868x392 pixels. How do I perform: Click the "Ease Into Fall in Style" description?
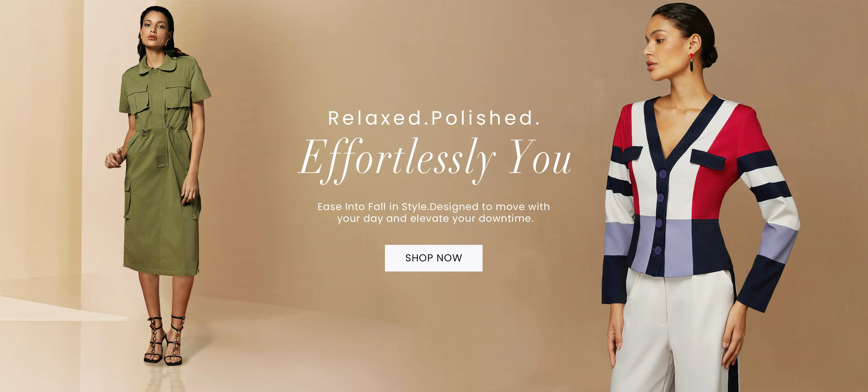[434, 212]
